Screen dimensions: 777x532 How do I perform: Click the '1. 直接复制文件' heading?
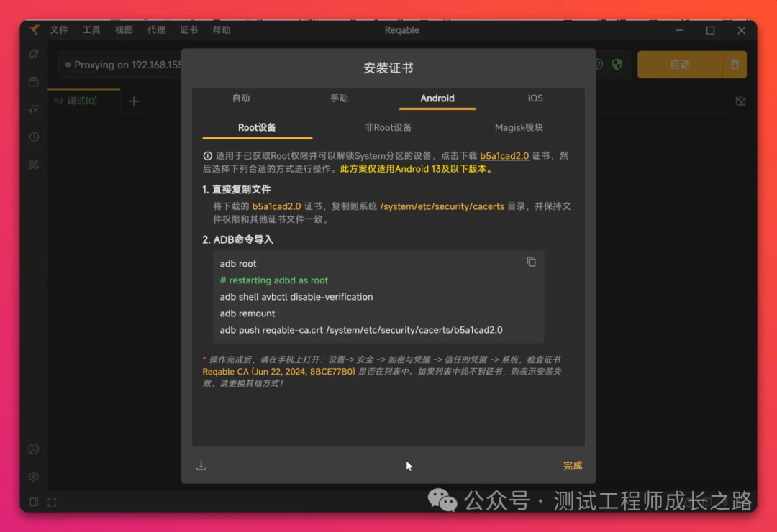pyautogui.click(x=237, y=189)
